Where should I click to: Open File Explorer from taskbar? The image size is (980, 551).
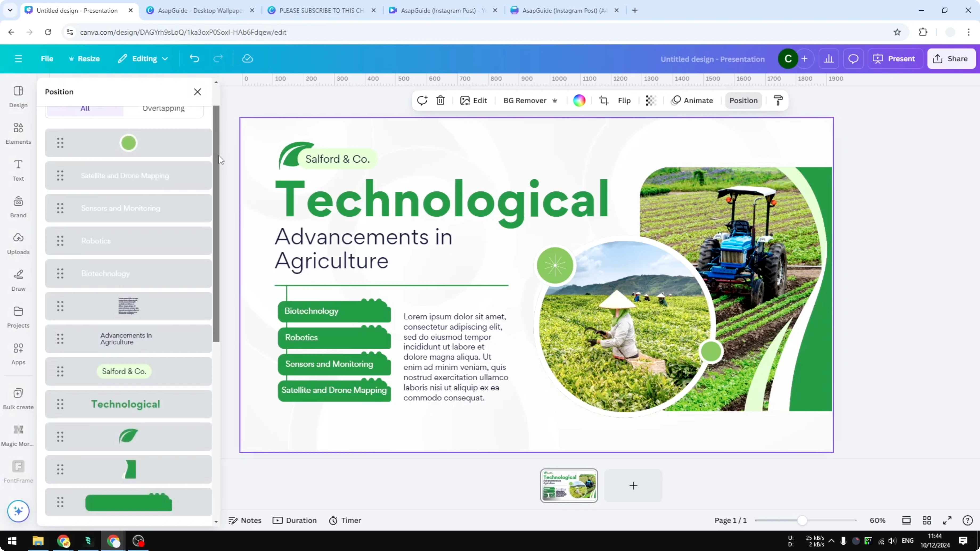[x=38, y=541]
